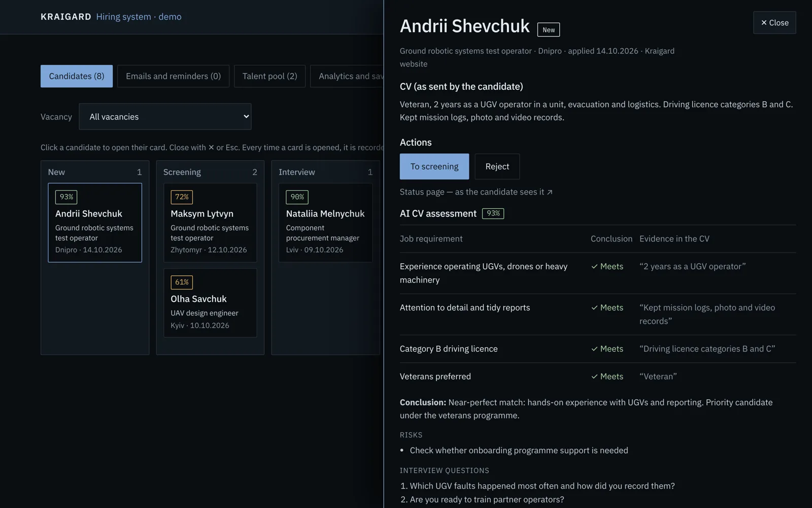The height and width of the screenshot is (508, 812).
Task: Click the 93% score badge on Andrii's card
Action: point(66,197)
